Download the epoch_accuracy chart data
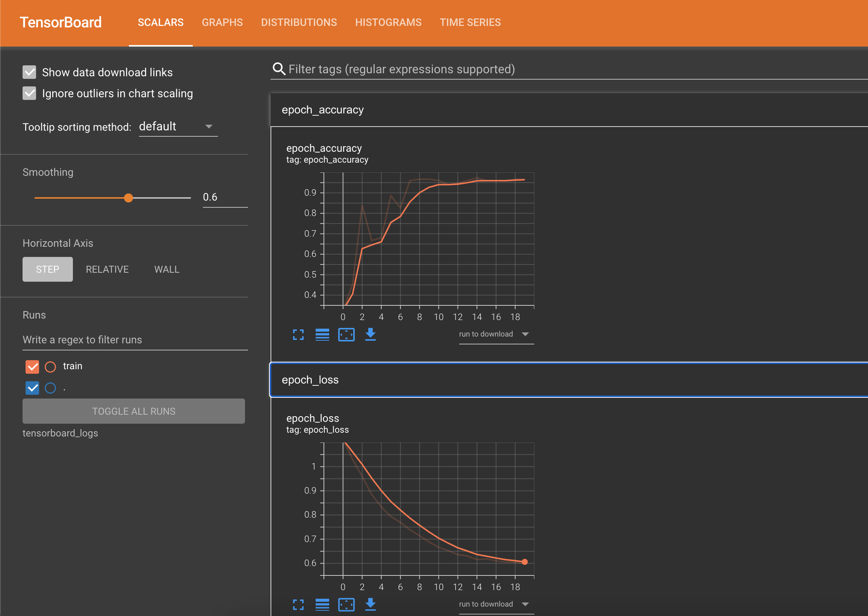The image size is (868, 616). tap(370, 335)
